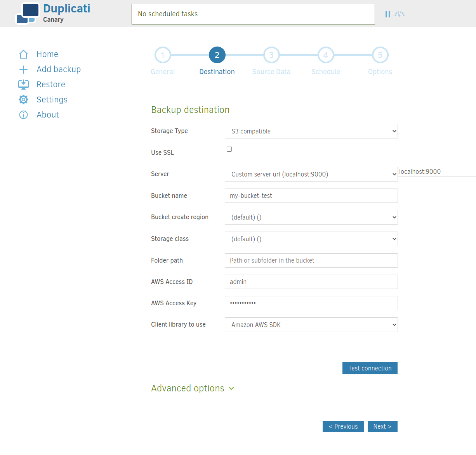Click the Folder path input field
The height and width of the screenshot is (455, 476).
pyautogui.click(x=311, y=260)
